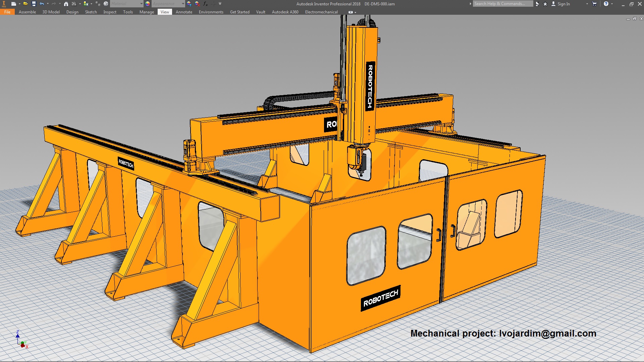Viewport: 644px width, 362px height.
Task: Click the fx Parameters icon
Action: 205,4
